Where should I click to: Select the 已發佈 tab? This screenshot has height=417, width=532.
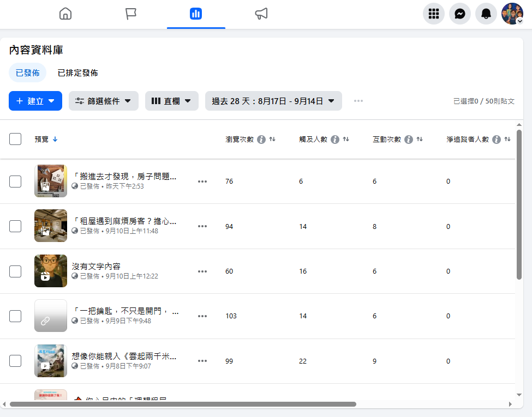pyautogui.click(x=27, y=73)
